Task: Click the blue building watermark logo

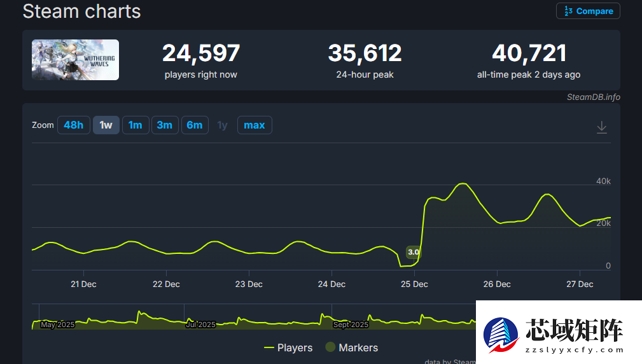Action: [501, 333]
